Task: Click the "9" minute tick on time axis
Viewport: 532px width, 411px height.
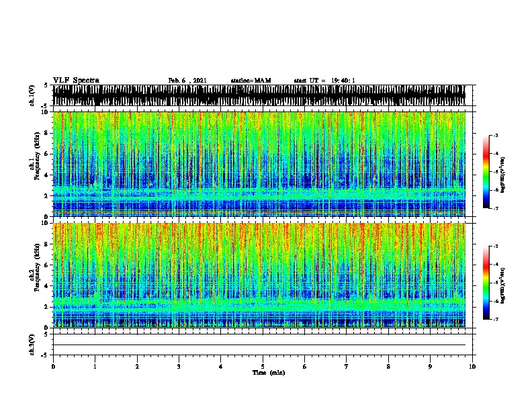Action: [x=430, y=367]
